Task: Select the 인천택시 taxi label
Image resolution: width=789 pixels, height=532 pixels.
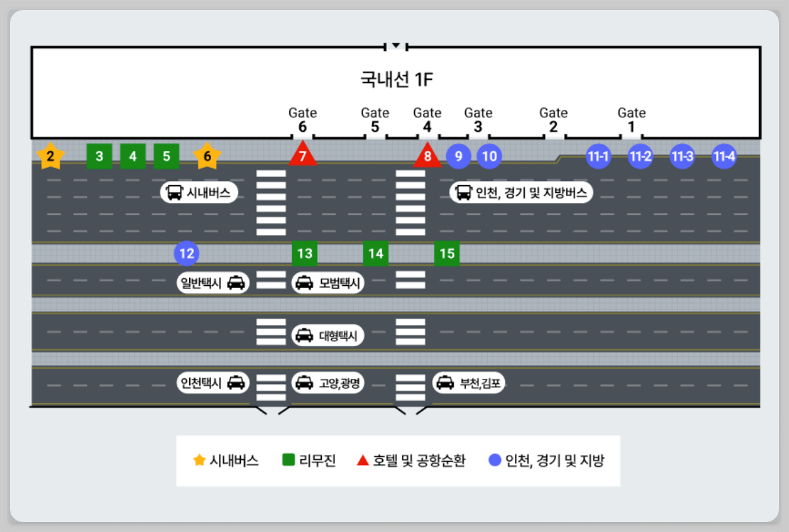Action: coord(213,383)
